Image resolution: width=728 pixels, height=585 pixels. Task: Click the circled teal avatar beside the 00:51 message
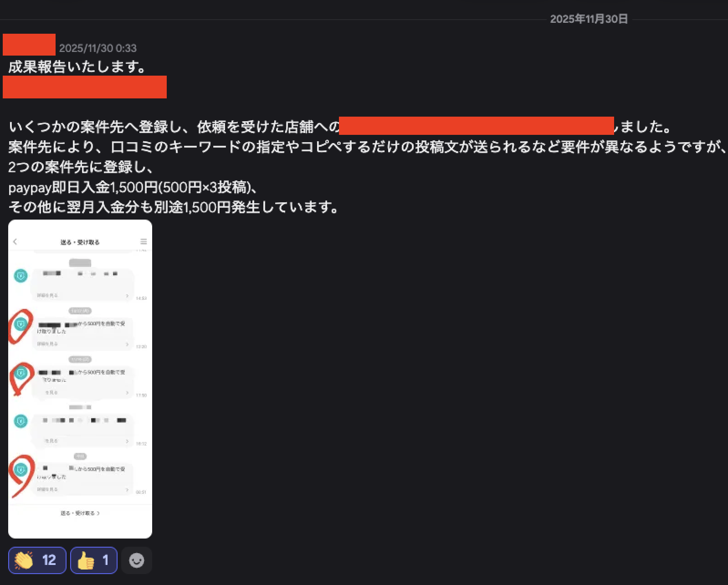[21, 470]
